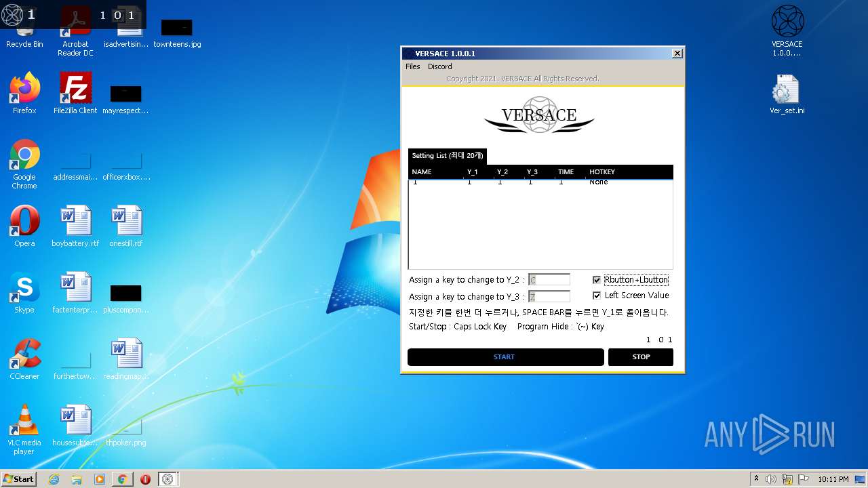Toggle Left Screen Value checkbox
This screenshot has height=488, width=868.
coord(597,296)
